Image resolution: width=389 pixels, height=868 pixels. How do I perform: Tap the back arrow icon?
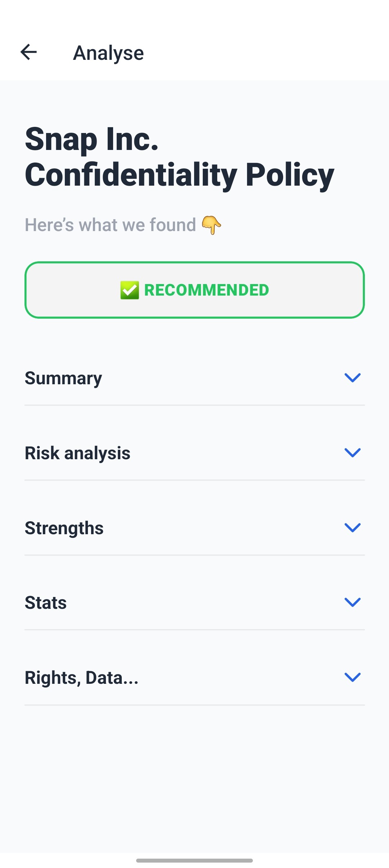pos(29,52)
